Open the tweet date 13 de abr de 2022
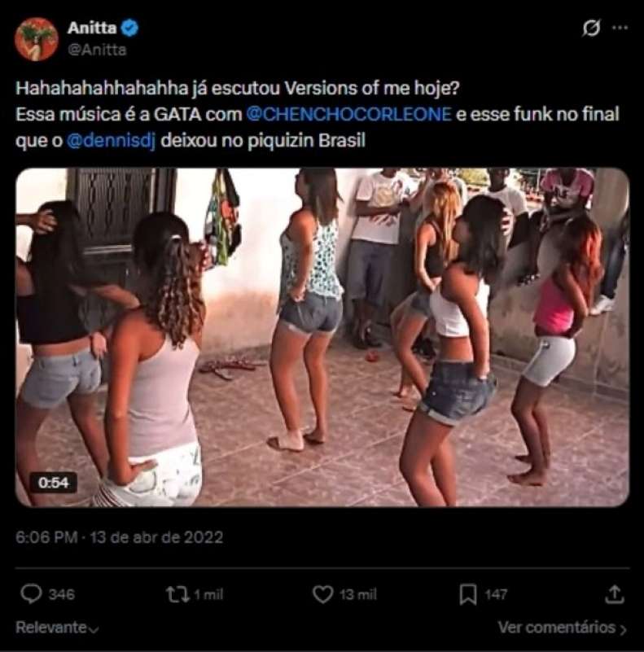644x652 pixels. pos(156,537)
